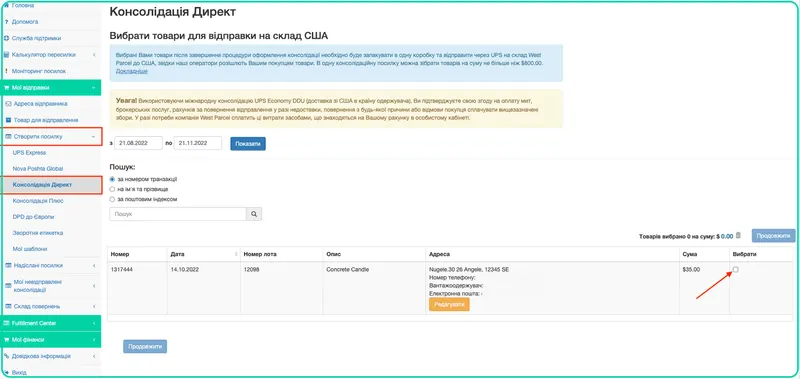Click order number 1317444 in the table
This screenshot has width=800, height=379.
coord(120,269)
